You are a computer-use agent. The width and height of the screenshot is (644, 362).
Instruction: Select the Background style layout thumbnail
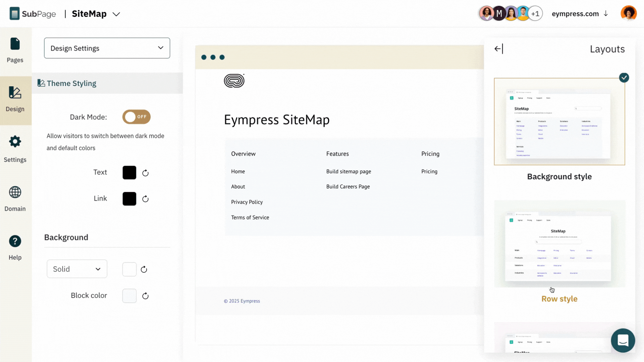pos(559,122)
